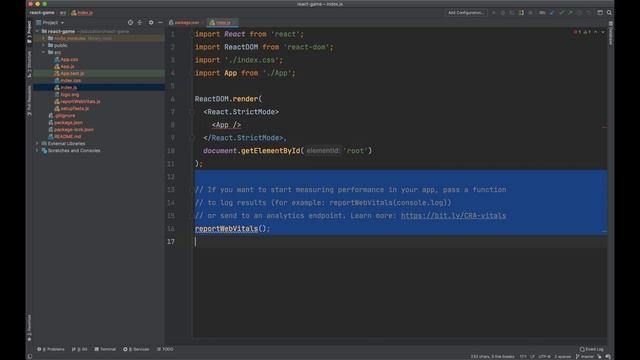Screen dimensions: 640x360
Task: Expand the public folder
Action: pos(44,45)
